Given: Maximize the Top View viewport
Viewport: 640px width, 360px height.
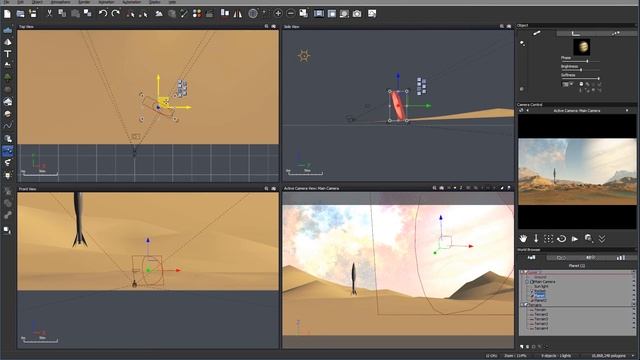Looking at the screenshot, I should 273,26.
